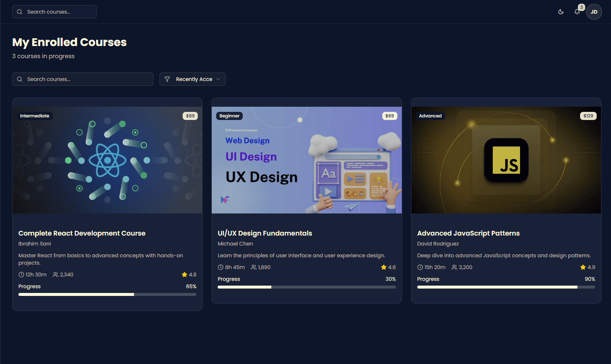Click the clock icon on the React course card
This screenshot has width=611, height=364.
[21, 274]
